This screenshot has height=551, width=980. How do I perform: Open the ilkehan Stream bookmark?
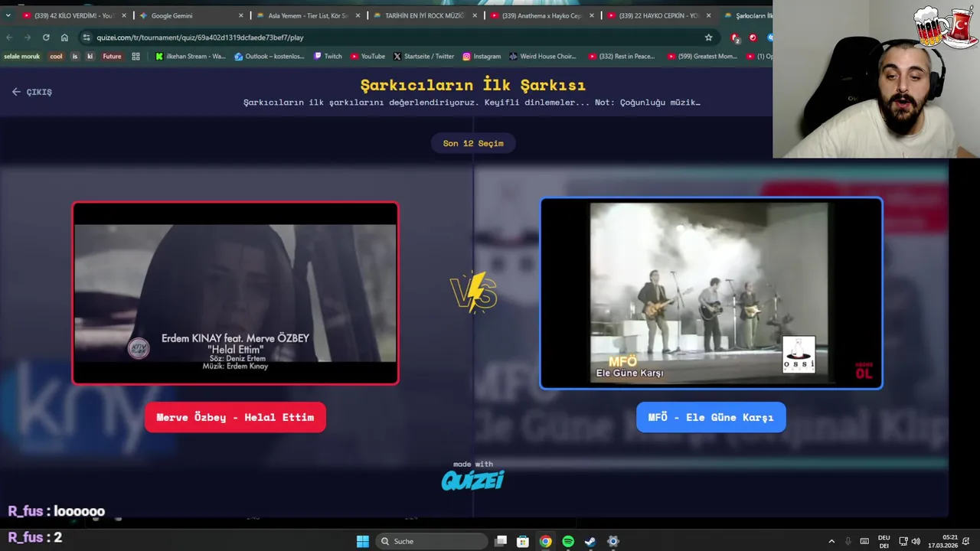[x=190, y=56]
